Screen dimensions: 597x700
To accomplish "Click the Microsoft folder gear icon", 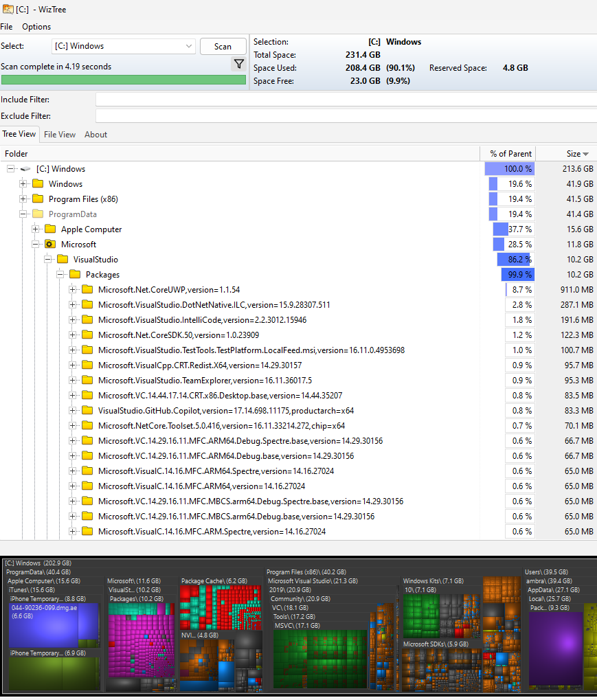I will pos(50,244).
